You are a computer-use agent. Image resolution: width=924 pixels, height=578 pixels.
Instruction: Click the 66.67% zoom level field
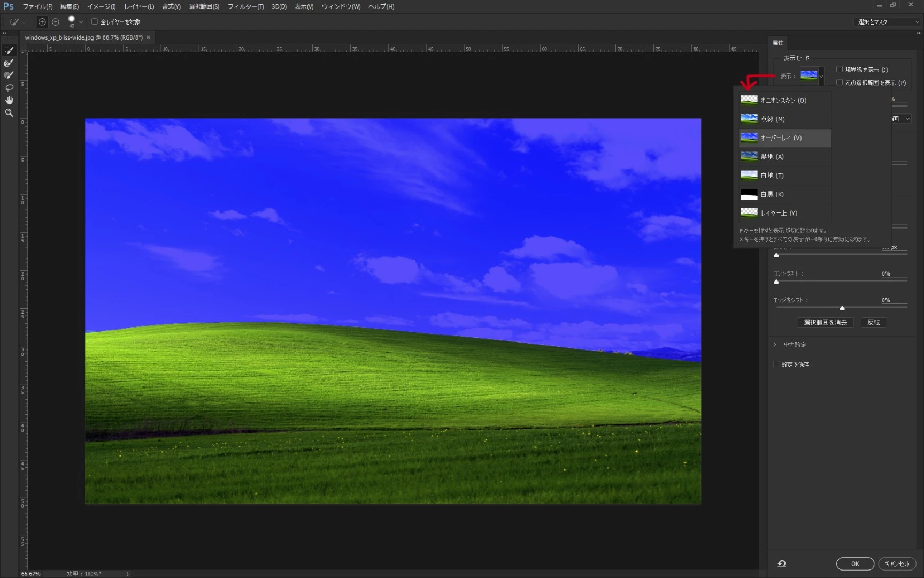coord(31,573)
